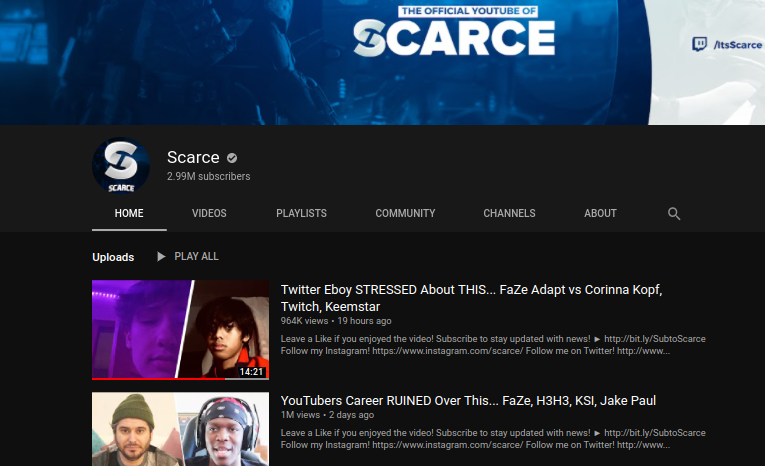Open the Twitch /ItsScarce banner link
Viewport: 765px width, 466px height.
(726, 44)
